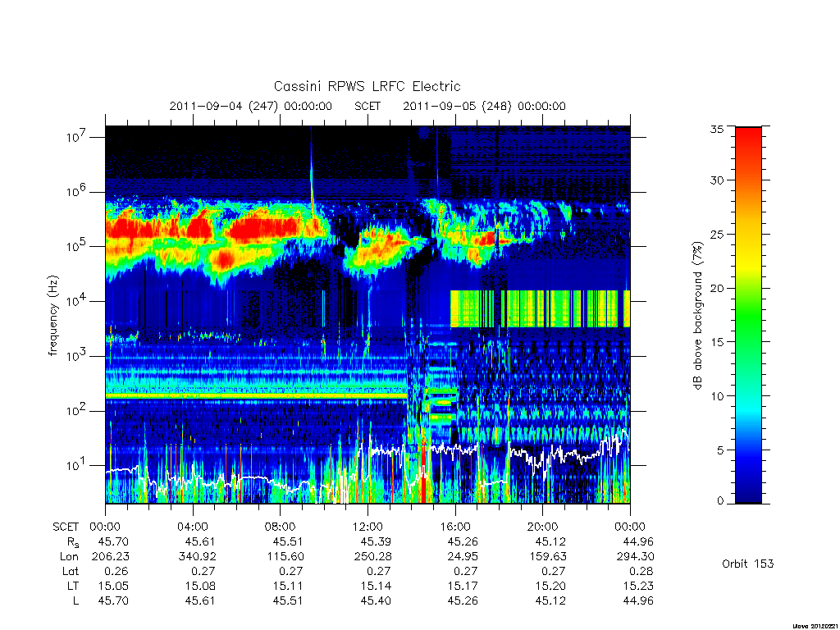The width and height of the screenshot is (840, 630).
Task: Click the plot title 'Cassini RPWS LRFC Electric'
Action: point(367,86)
